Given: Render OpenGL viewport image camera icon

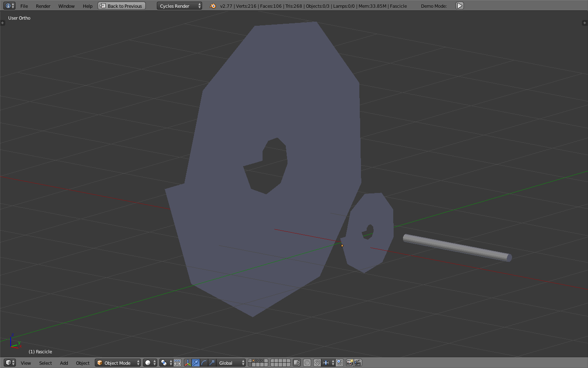Looking at the screenshot, I should point(350,363).
